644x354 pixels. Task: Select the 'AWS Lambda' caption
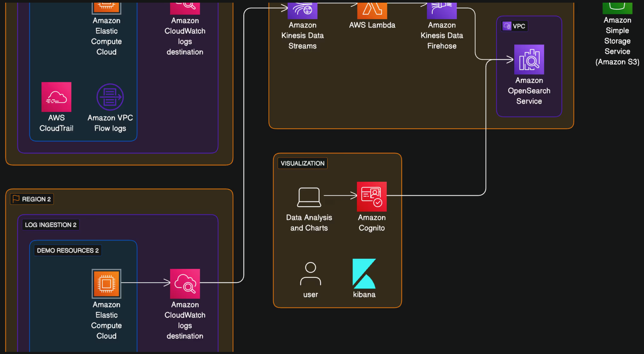[x=372, y=25]
